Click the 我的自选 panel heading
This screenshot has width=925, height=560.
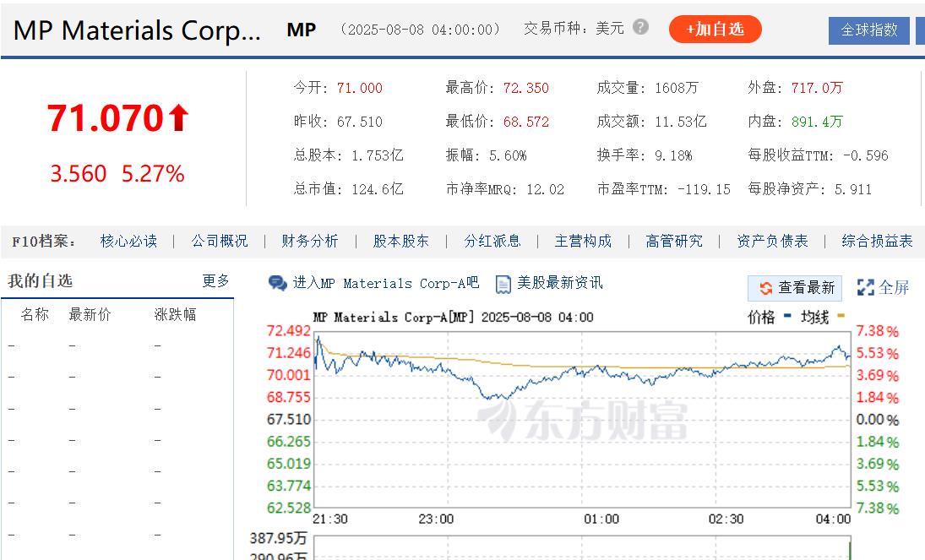[x=40, y=280]
